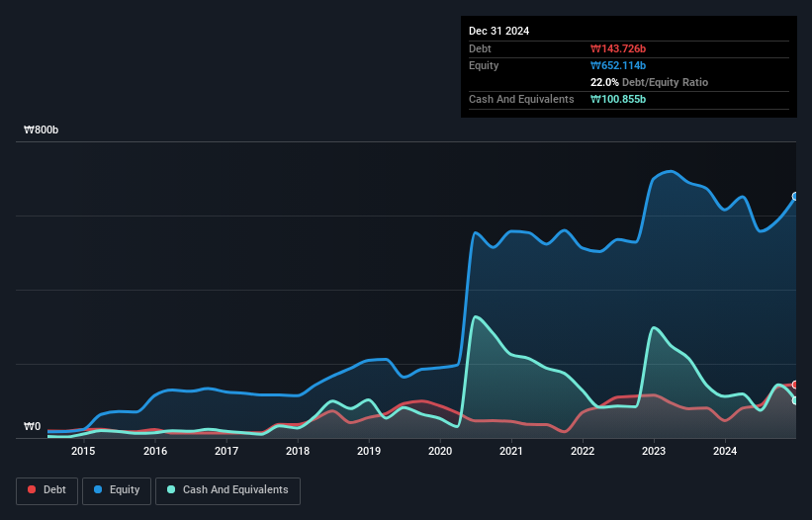Select the teal Cash endpoint marker on chart
The image size is (812, 520).
pyautogui.click(x=795, y=400)
